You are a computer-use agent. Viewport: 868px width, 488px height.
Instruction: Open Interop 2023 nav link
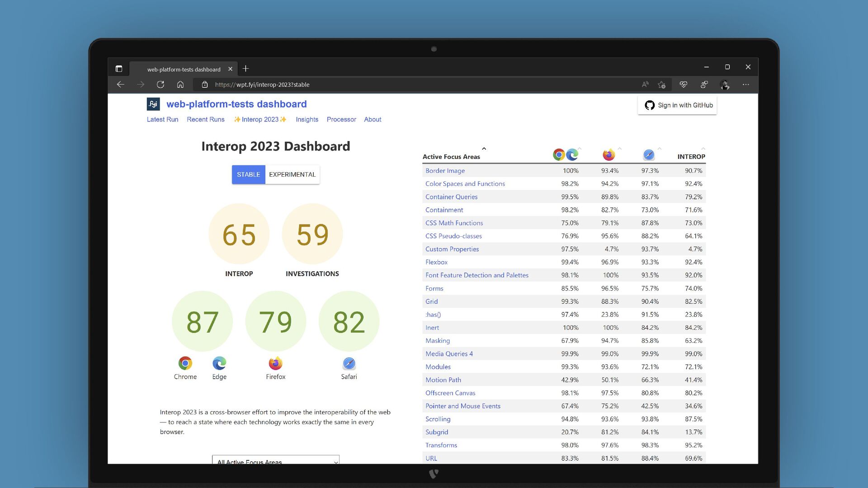pos(260,119)
